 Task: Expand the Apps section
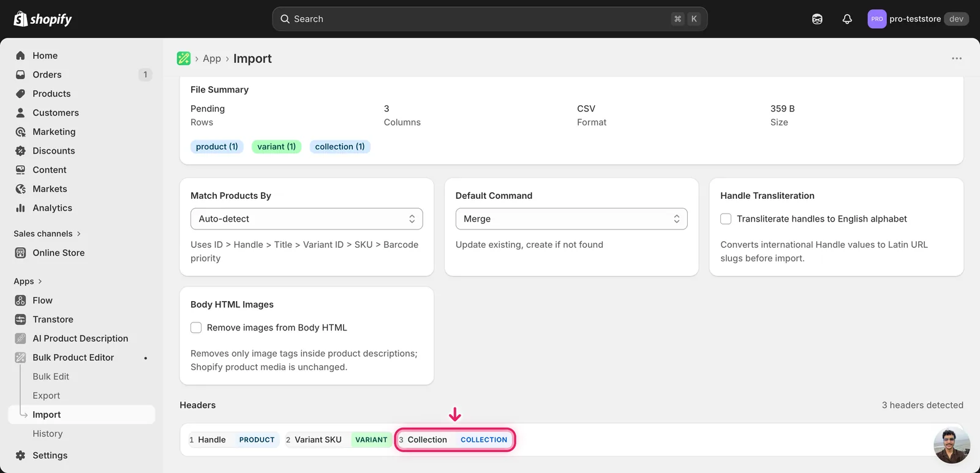[28, 281]
